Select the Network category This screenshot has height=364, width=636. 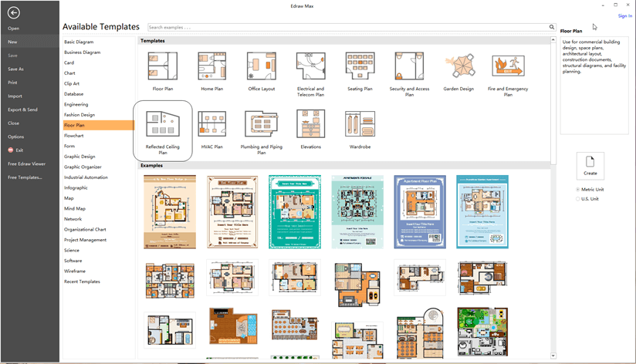point(73,219)
